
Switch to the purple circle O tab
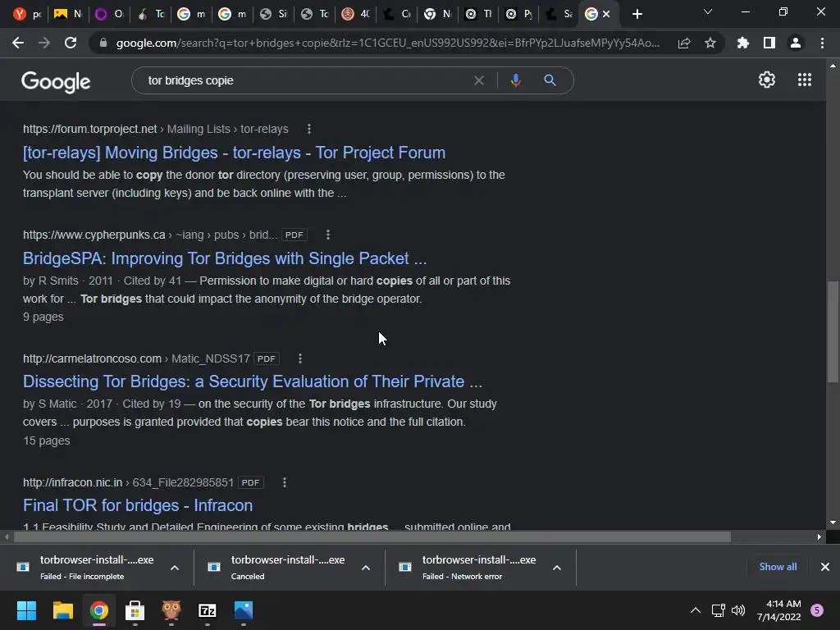click(x=109, y=15)
